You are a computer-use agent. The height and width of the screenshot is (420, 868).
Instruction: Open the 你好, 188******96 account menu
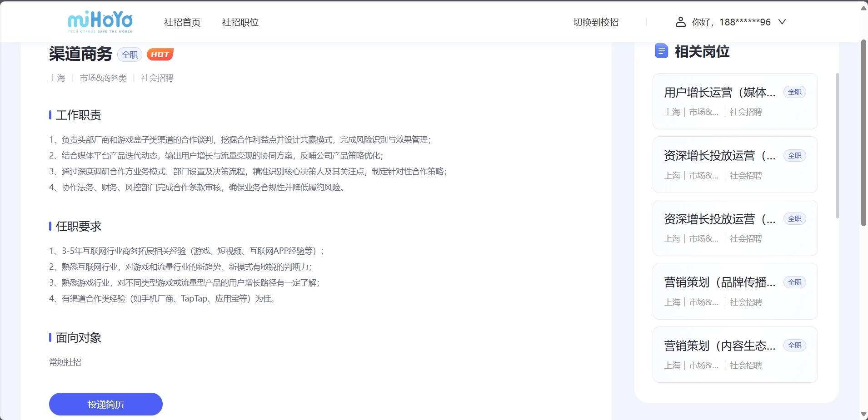coord(731,22)
